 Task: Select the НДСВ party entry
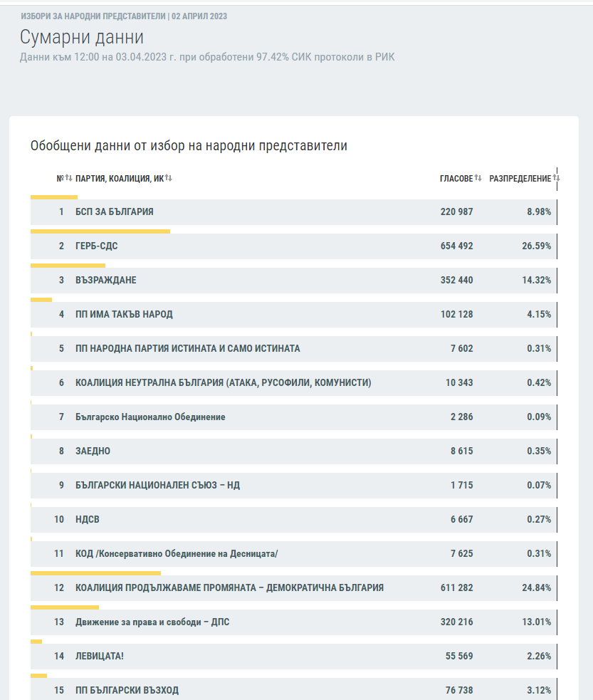pos(88,519)
